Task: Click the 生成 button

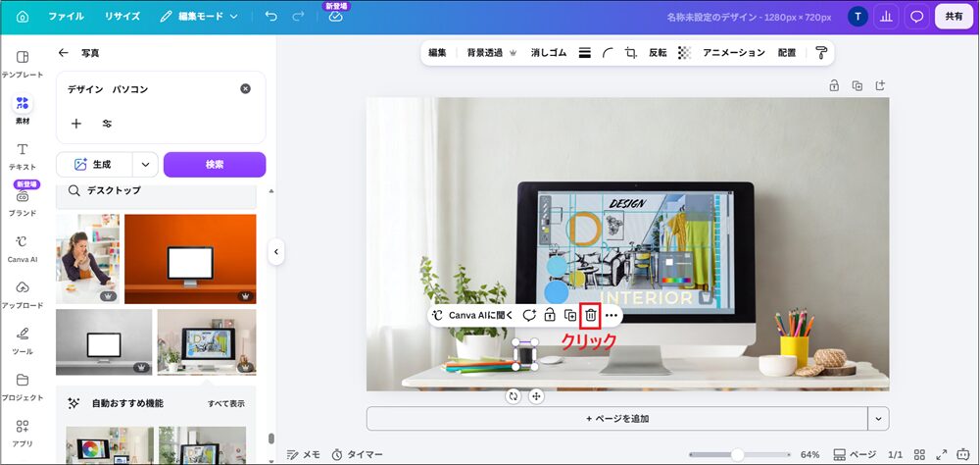Action: click(94, 165)
